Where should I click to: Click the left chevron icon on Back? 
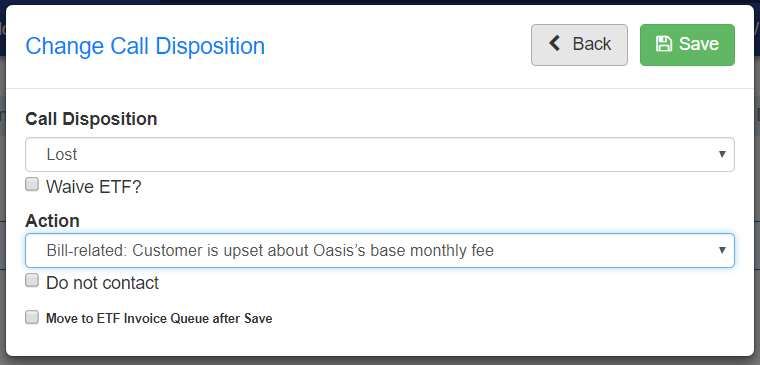coord(555,44)
